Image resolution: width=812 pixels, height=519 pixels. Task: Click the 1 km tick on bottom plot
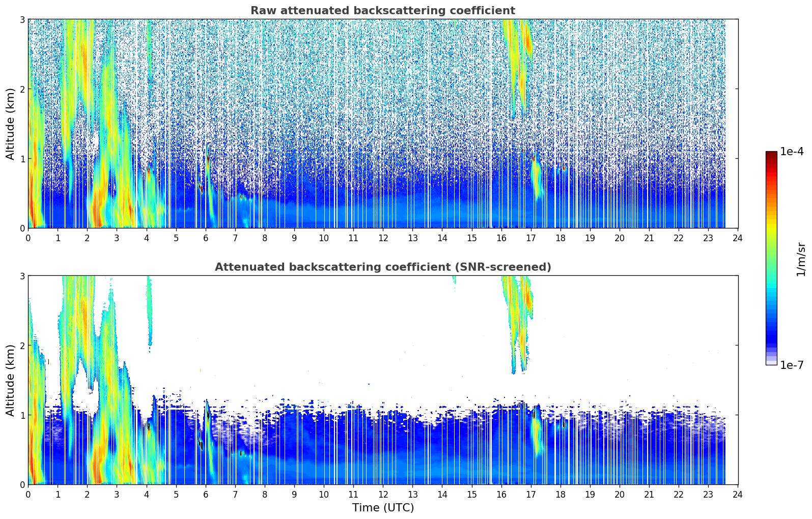22,415
